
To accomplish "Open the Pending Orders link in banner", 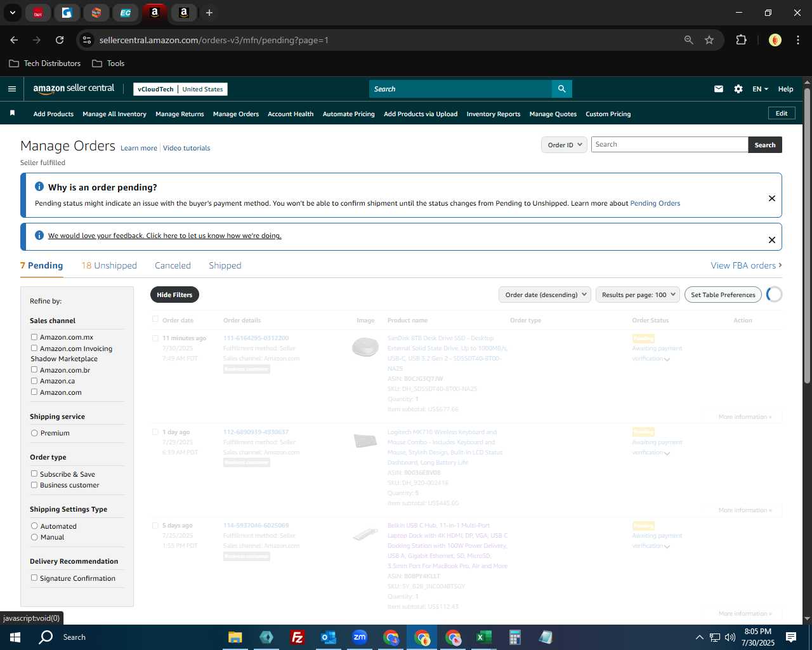I will pyautogui.click(x=655, y=203).
